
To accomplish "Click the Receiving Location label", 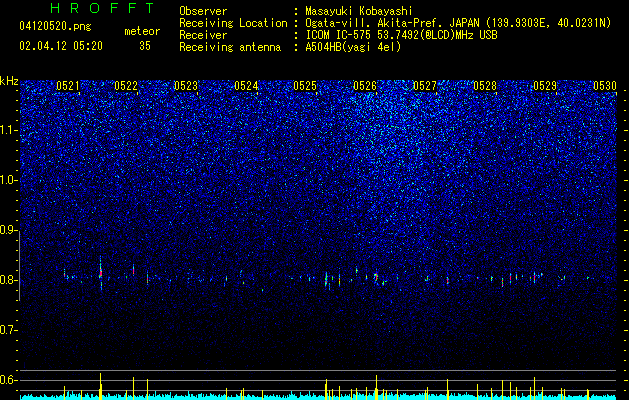I will pos(233,23).
